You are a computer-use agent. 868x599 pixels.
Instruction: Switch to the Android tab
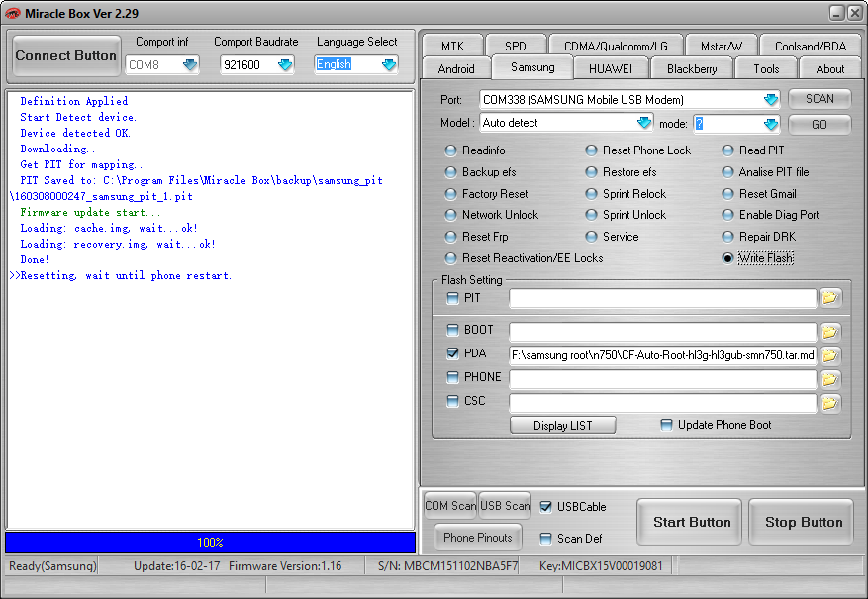456,68
